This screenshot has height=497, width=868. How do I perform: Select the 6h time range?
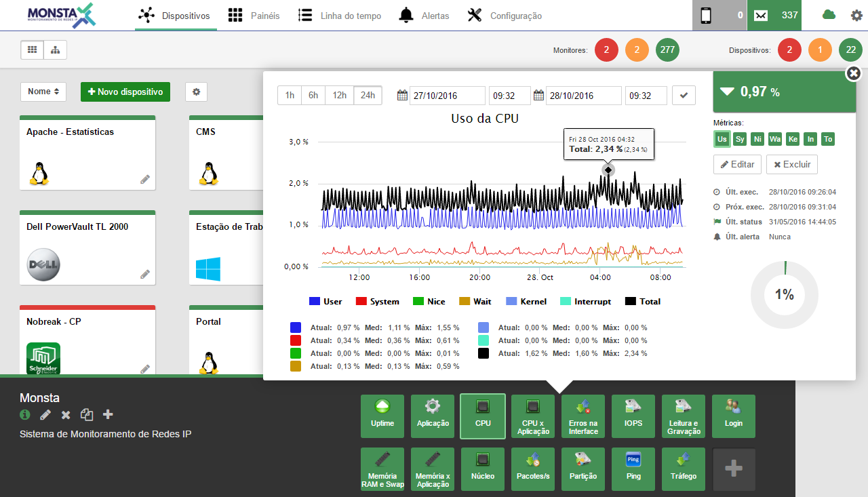click(313, 96)
